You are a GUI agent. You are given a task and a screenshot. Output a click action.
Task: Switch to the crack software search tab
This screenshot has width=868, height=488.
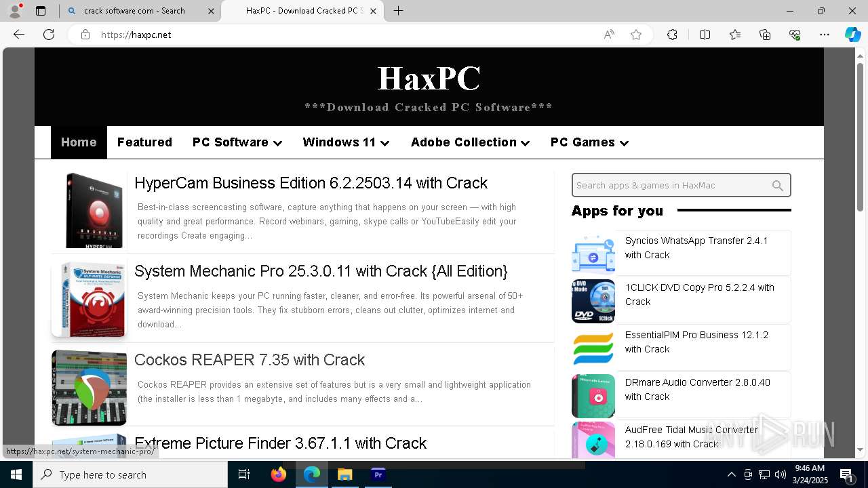click(140, 11)
